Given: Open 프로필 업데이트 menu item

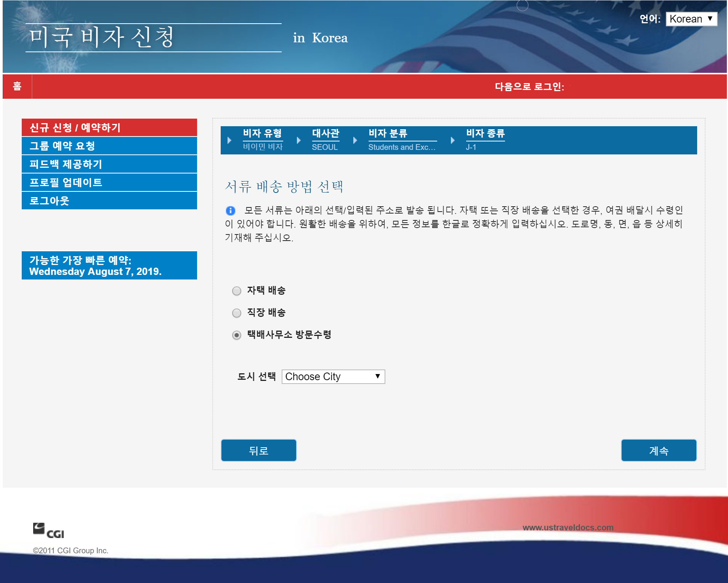Looking at the screenshot, I should pos(109,182).
